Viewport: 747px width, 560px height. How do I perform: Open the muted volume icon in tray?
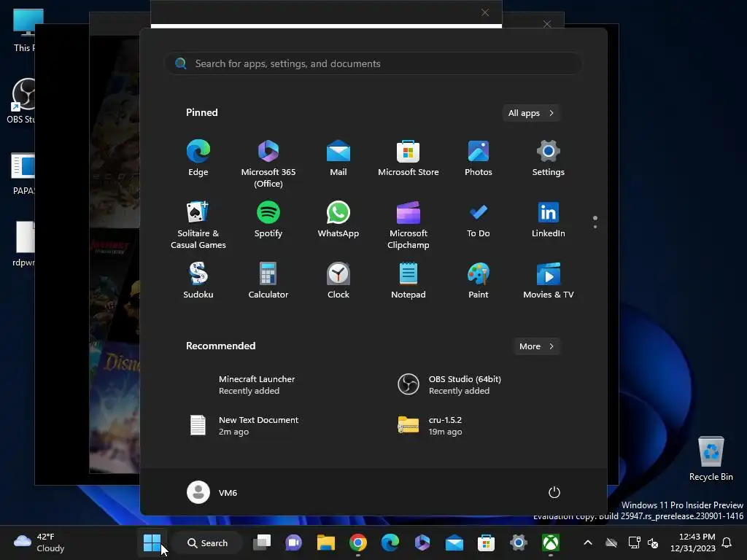click(x=653, y=542)
